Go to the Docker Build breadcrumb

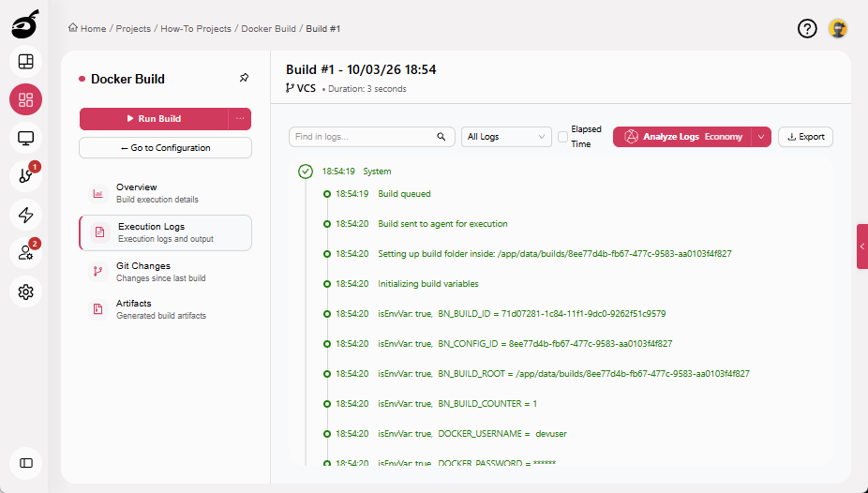click(x=268, y=29)
